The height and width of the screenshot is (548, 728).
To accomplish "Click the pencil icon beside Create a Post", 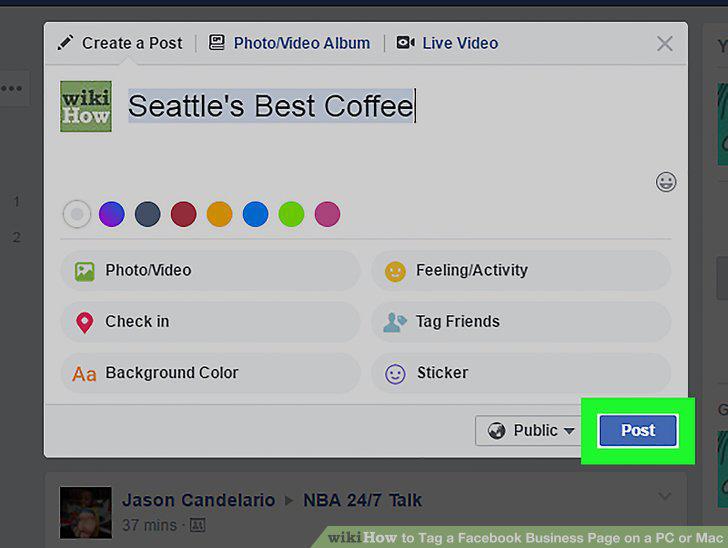I will pyautogui.click(x=65, y=43).
